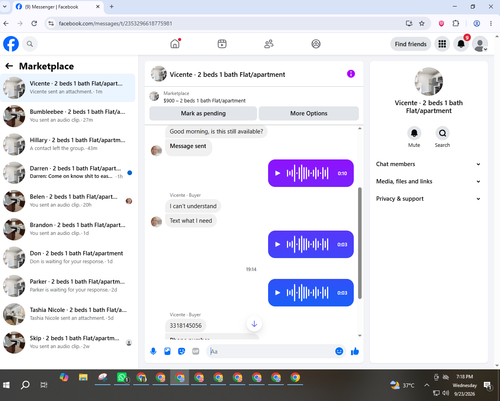
Task: Open the emoji picker in message box
Action: point(339,351)
